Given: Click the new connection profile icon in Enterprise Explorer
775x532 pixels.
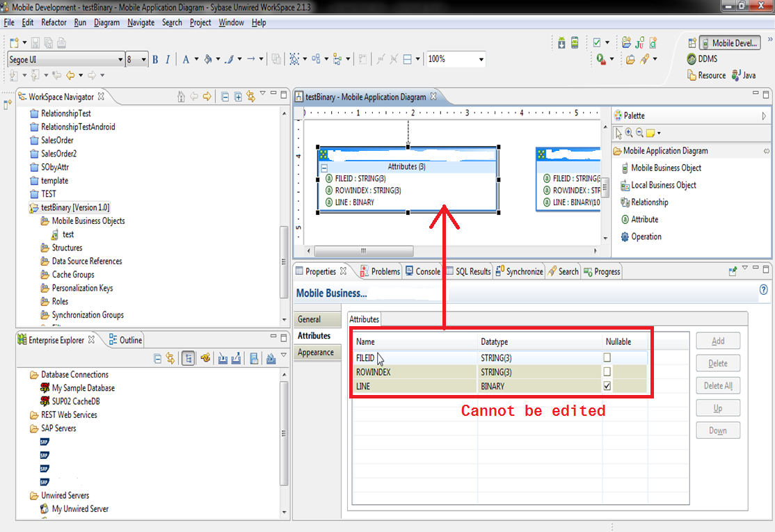Looking at the screenshot, I should point(206,359).
